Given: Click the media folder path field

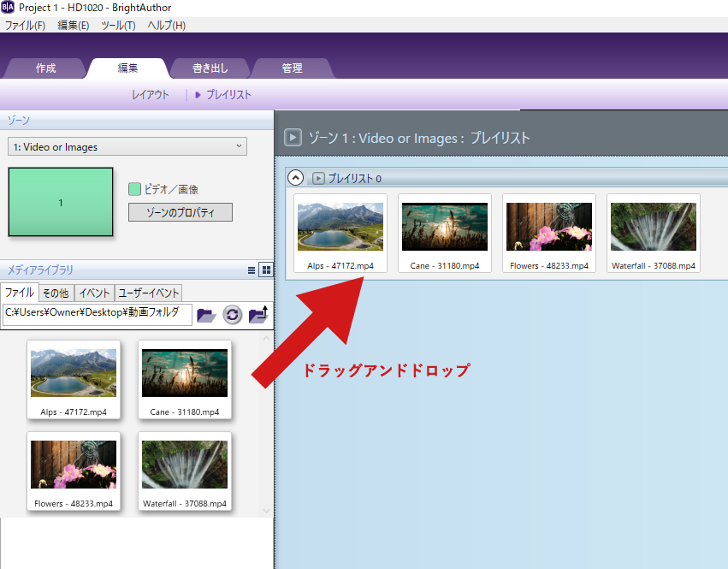Looking at the screenshot, I should [x=96, y=313].
